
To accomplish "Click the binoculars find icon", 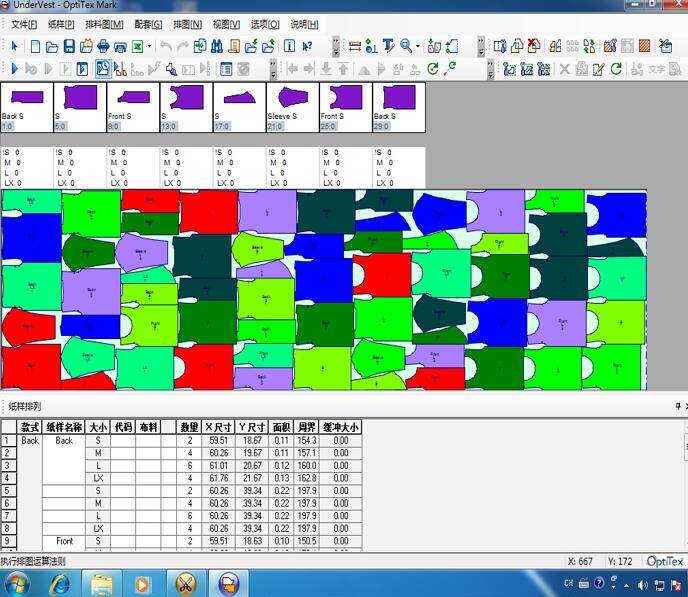I will coord(217,46).
